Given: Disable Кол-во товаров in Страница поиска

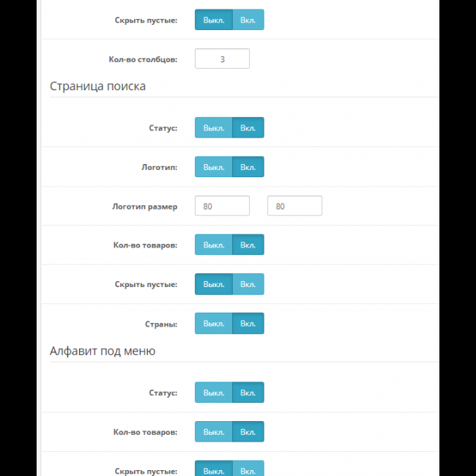Looking at the screenshot, I should click(x=213, y=245).
